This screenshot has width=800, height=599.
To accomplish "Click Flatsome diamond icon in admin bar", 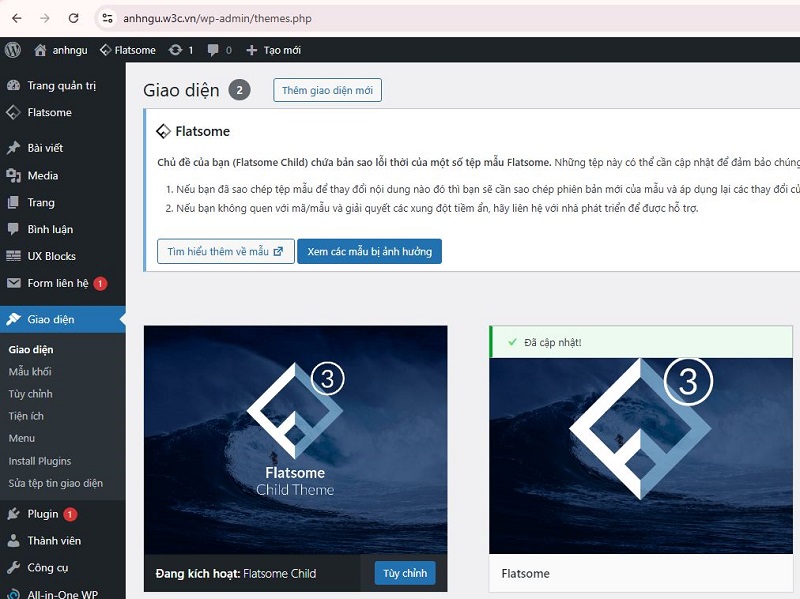I will click(106, 50).
